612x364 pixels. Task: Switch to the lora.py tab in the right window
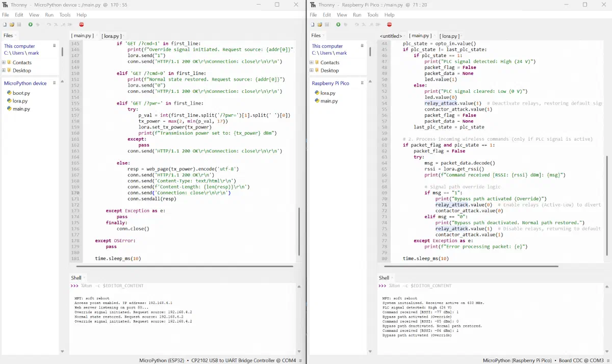tap(449, 36)
